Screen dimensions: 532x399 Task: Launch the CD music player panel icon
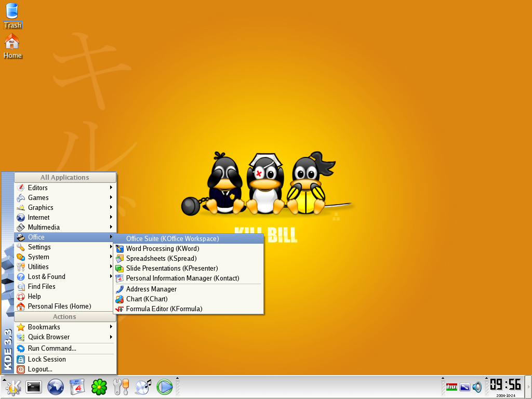pos(143,387)
